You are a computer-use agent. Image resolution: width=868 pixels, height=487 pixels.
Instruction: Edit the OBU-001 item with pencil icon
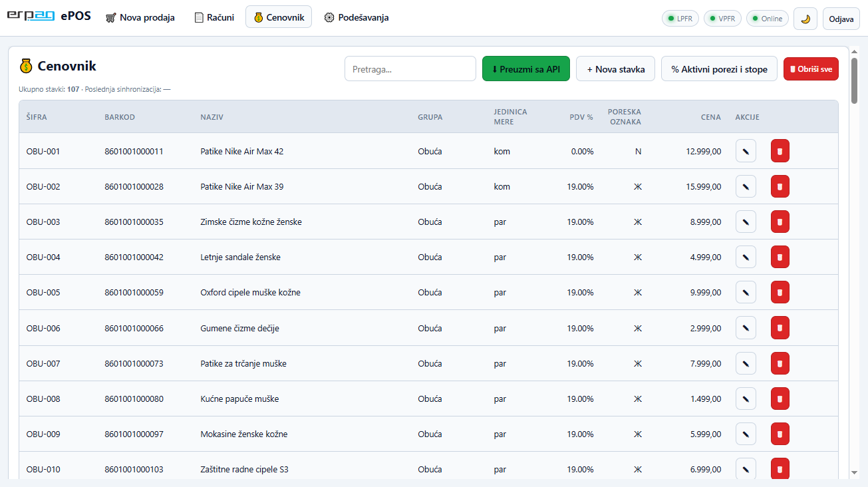746,151
